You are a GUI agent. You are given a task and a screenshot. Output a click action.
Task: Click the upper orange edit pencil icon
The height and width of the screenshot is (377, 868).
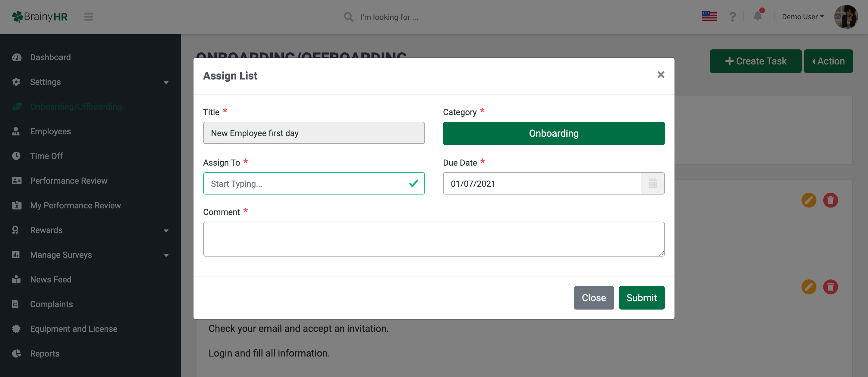click(808, 200)
